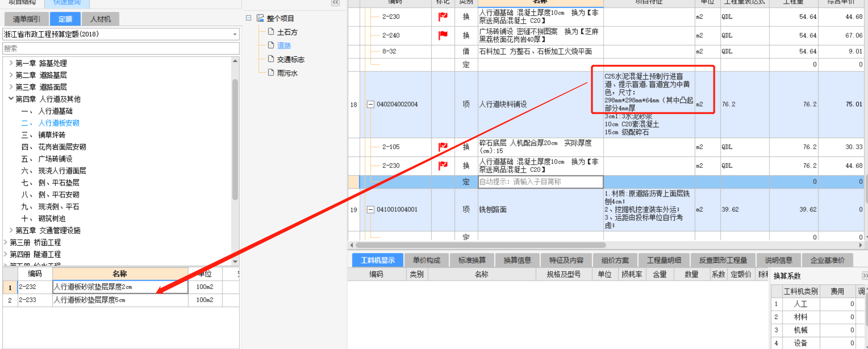This screenshot has height=349, width=868.
Task: Click 铣刨路面 name cell
Action: pos(540,210)
